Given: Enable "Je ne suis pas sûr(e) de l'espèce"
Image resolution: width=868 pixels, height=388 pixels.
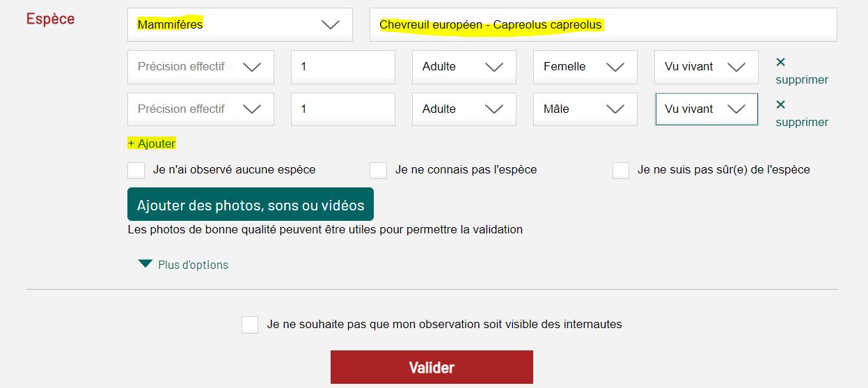Looking at the screenshot, I should (x=621, y=170).
